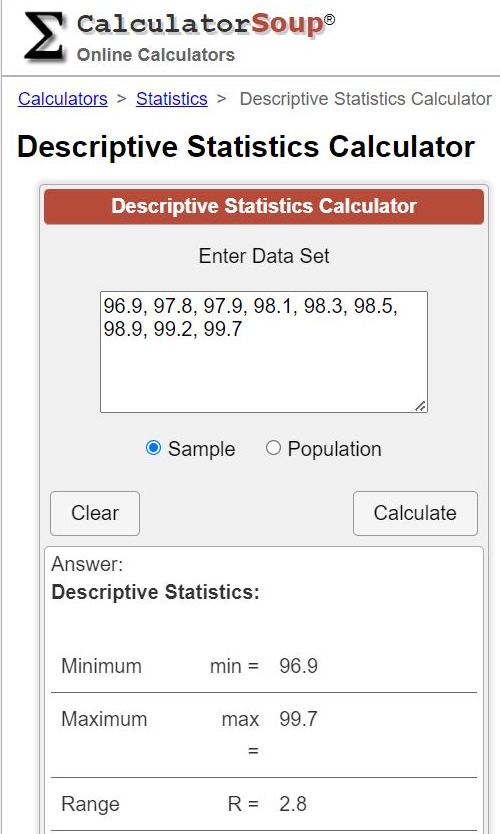Viewport: 500px width, 834px height.
Task: Select the Sample radio button
Action: 153,448
